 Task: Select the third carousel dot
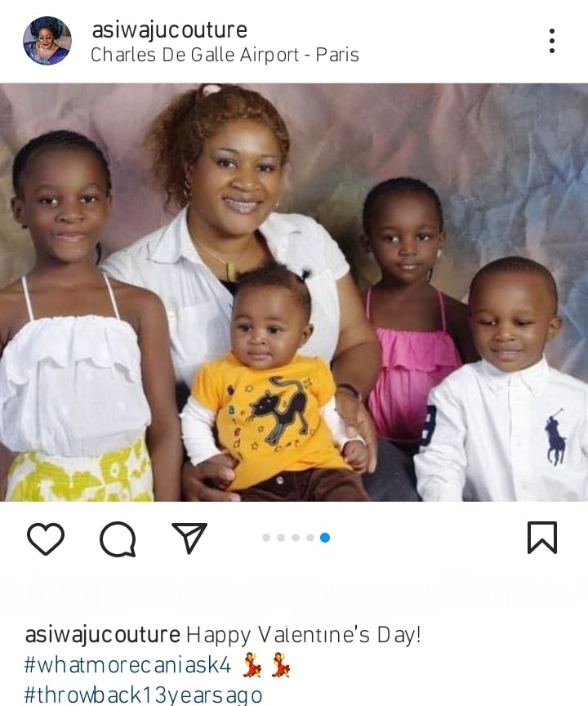point(296,538)
